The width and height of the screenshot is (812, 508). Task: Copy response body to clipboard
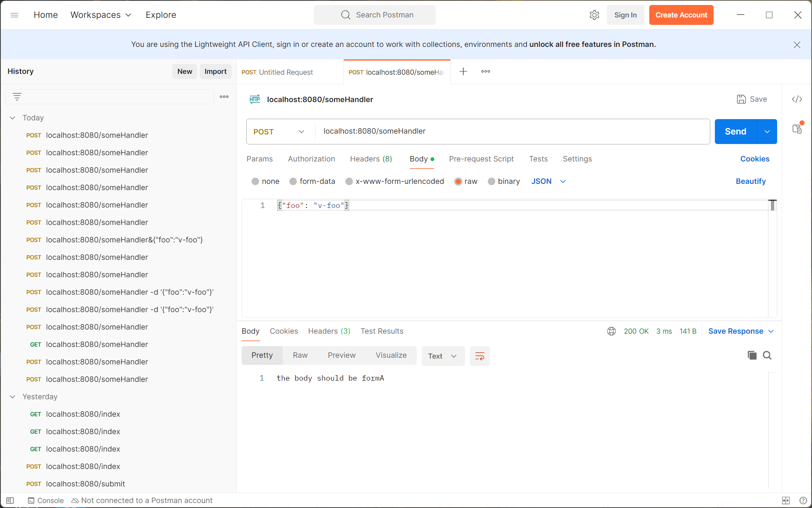(x=752, y=355)
